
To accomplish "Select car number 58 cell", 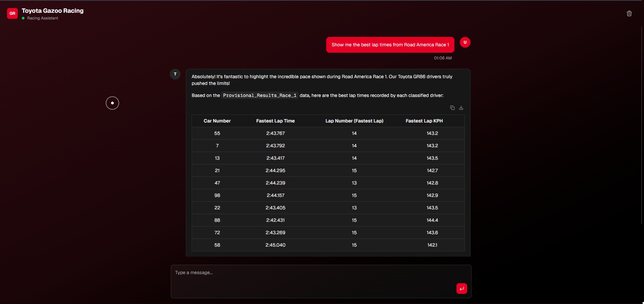I will (x=217, y=245).
